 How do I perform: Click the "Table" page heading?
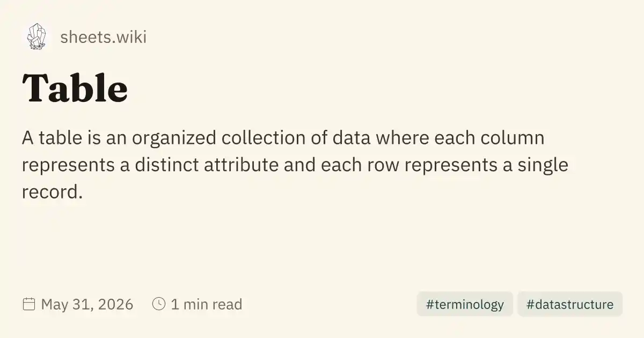pos(75,88)
